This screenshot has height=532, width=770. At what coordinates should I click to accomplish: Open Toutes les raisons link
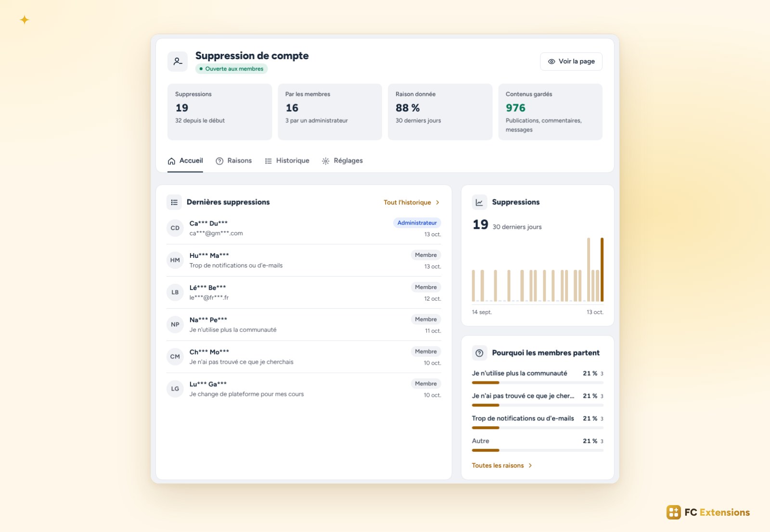pyautogui.click(x=502, y=466)
